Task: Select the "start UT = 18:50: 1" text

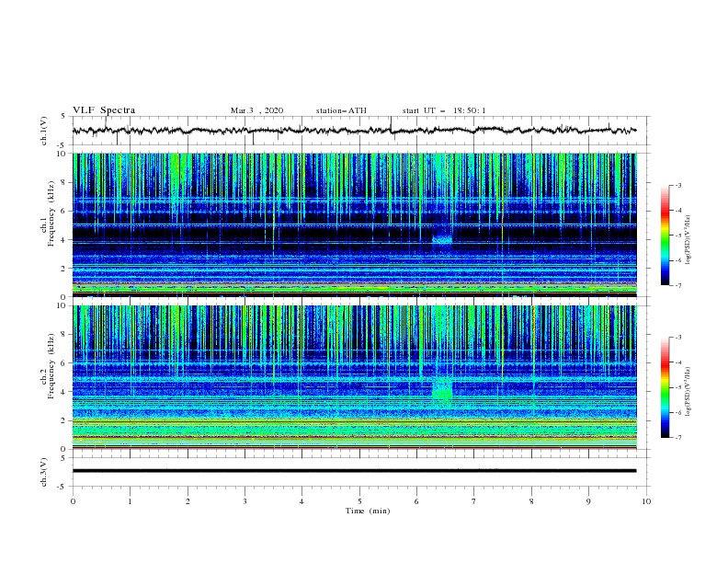Action: (444, 110)
